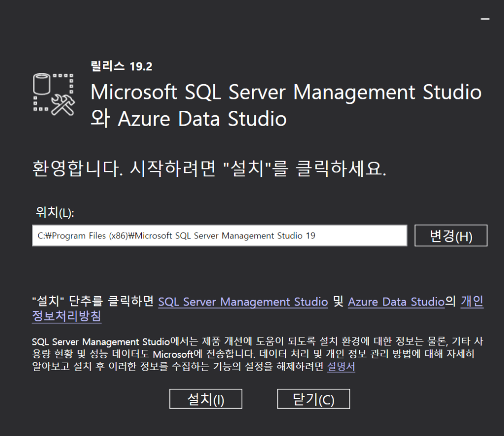Minimize the installer window
The image size is (504, 436).
[x=485, y=19]
